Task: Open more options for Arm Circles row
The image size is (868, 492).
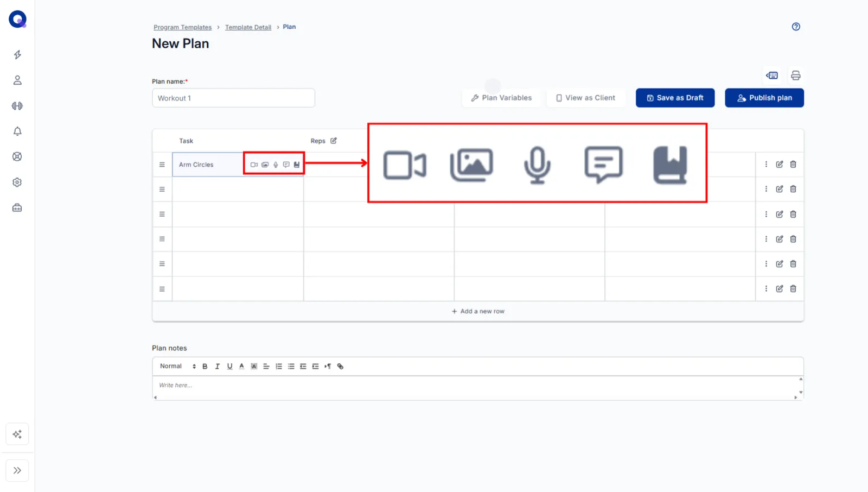Action: click(766, 164)
